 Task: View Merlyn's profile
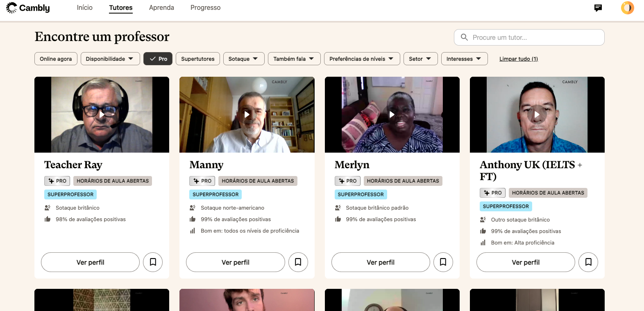381,262
